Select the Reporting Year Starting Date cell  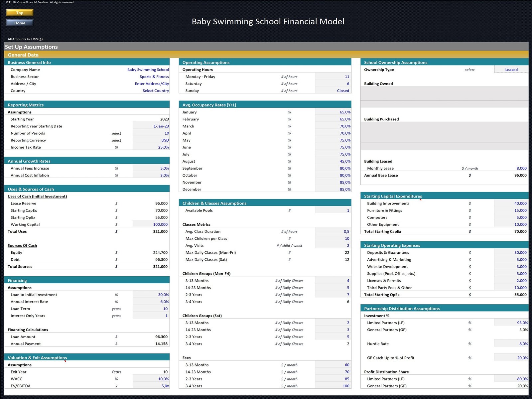151,126
